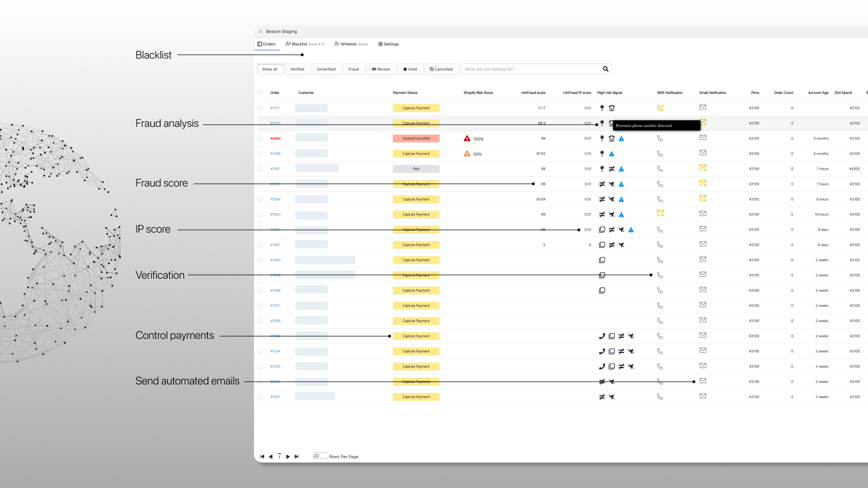Select checkbox for order #1251
868x488 pixels.
click(259, 396)
